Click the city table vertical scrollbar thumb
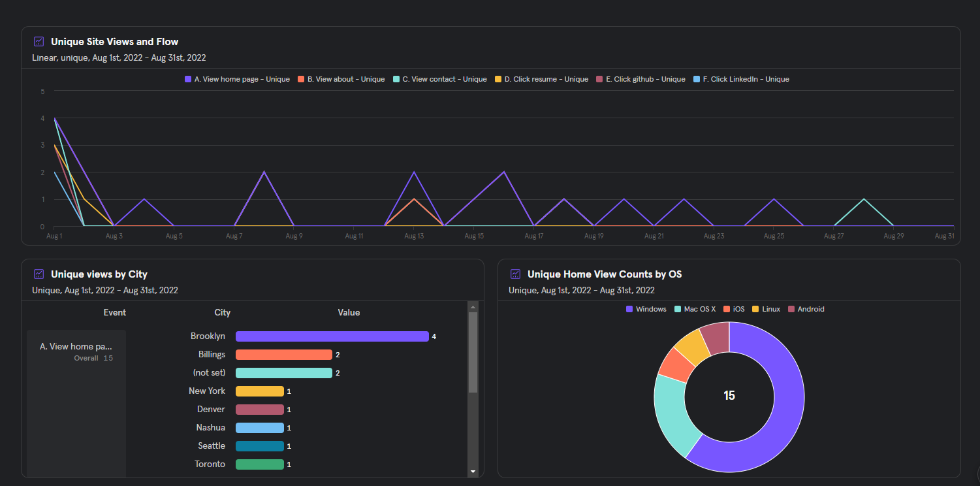 pos(473,353)
